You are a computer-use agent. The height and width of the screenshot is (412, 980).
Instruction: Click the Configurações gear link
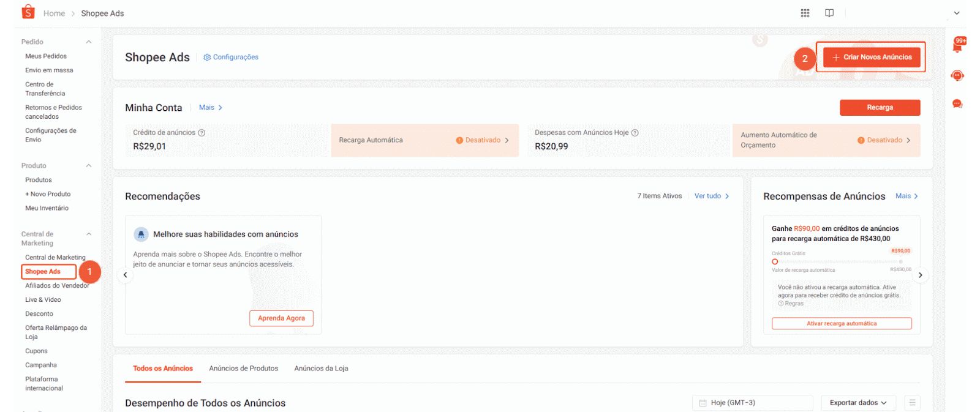[x=231, y=57]
